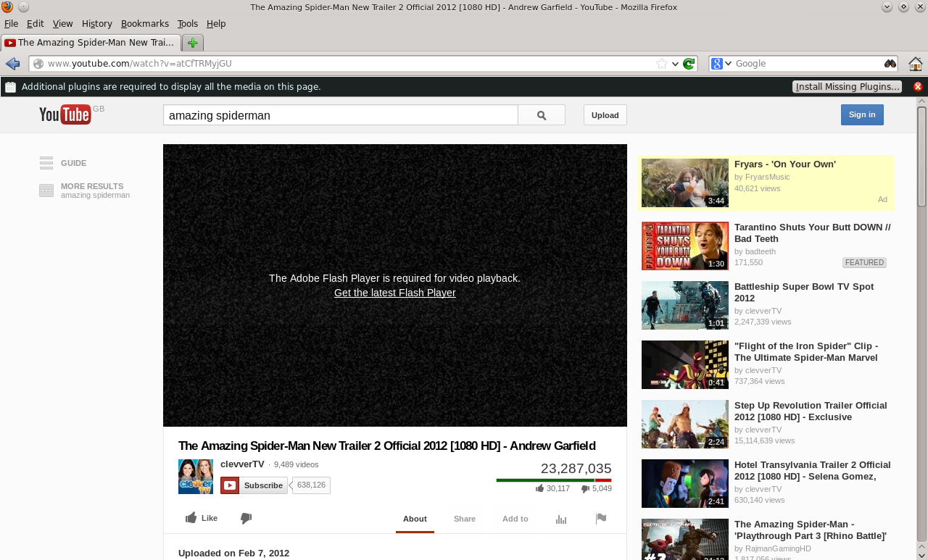Click the plugin icon in the notification bar
This screenshot has height=560, width=928.
pos(10,87)
